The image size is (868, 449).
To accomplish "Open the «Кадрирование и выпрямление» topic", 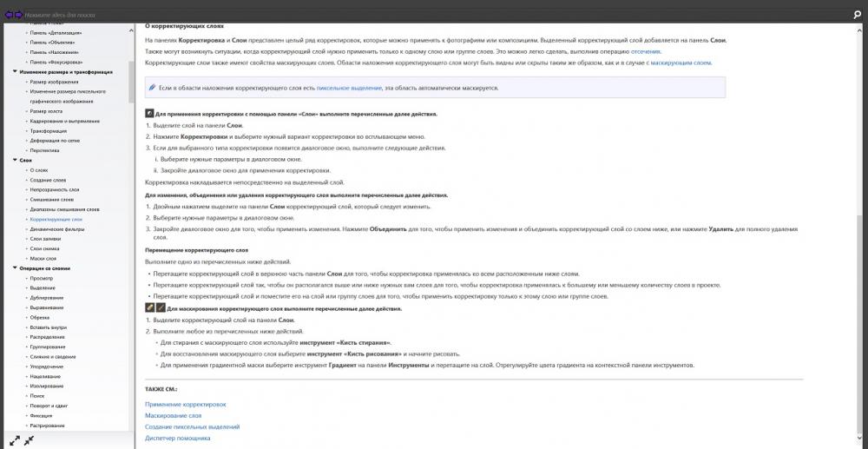I will pyautogui.click(x=65, y=121).
